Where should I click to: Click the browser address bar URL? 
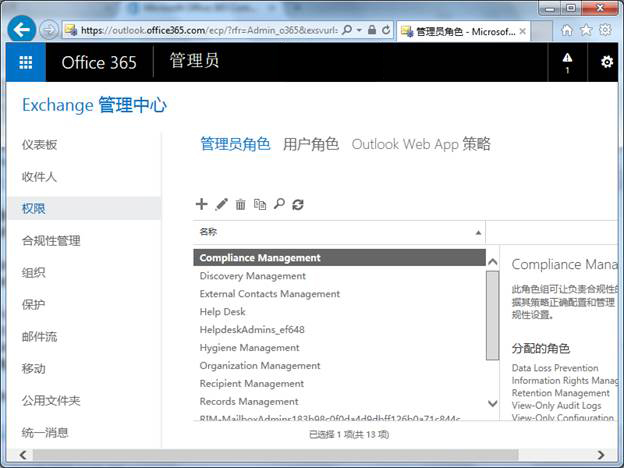click(x=210, y=30)
